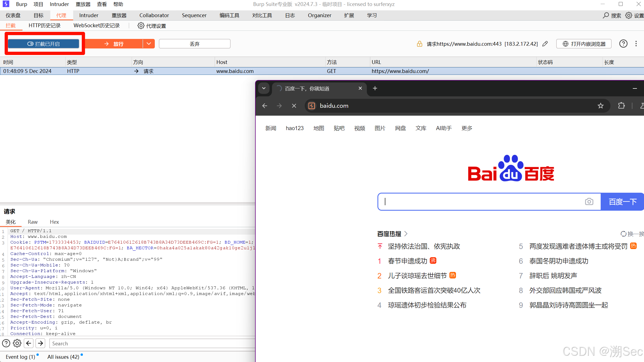Open the 重放器 repeater main tab
Screen dimensions: 644x362
click(x=119, y=16)
